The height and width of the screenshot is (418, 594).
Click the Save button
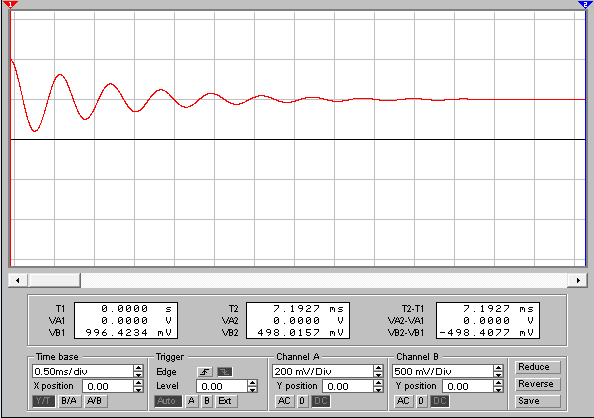[537, 401]
